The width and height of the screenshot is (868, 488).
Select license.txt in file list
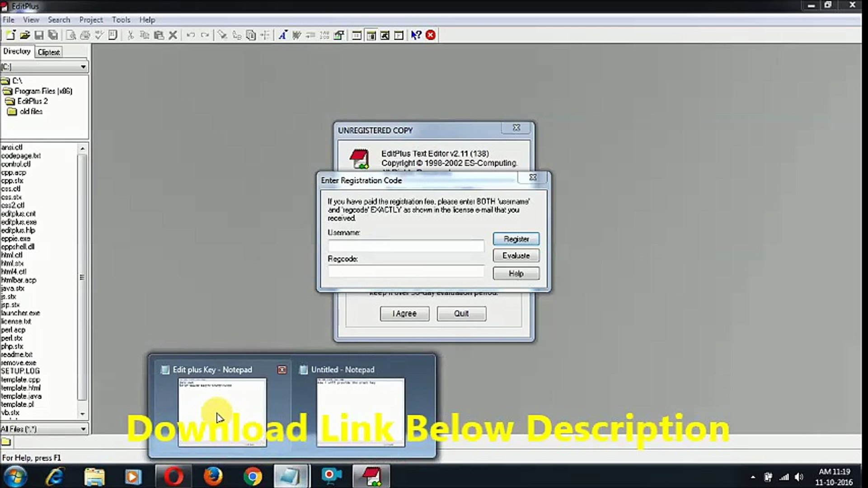point(16,321)
